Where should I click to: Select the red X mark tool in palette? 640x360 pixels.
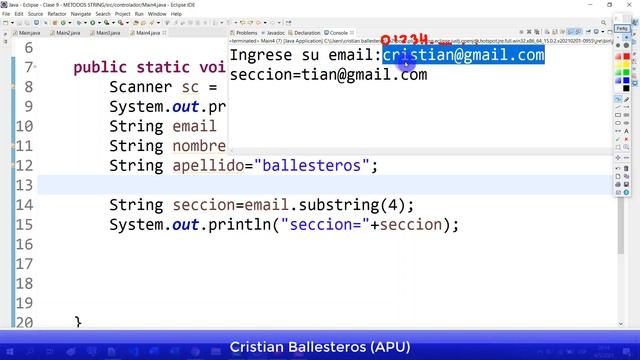(626, 139)
